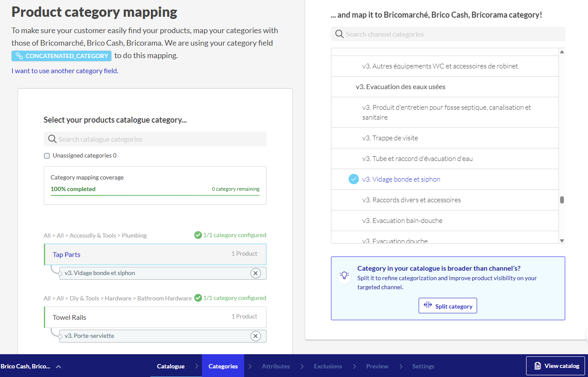This screenshot has width=588, height=377.
Task: Click 'I want to use another category field' link
Action: [65, 71]
